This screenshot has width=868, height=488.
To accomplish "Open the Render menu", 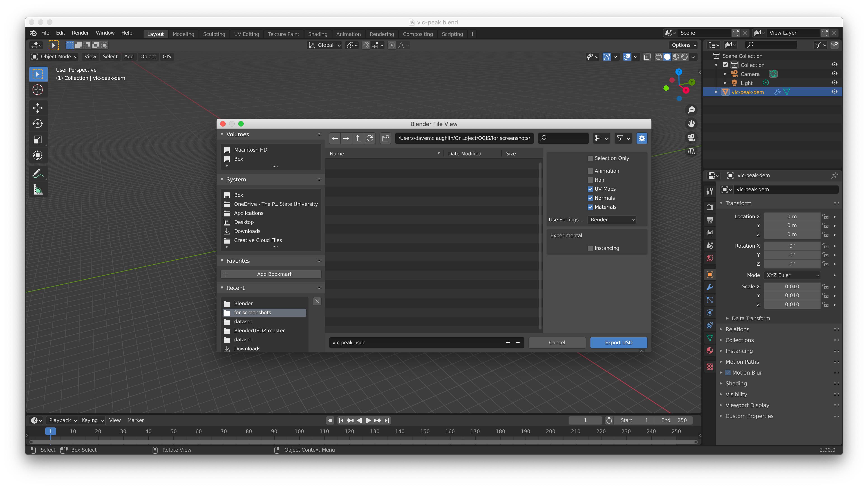I will (x=80, y=33).
